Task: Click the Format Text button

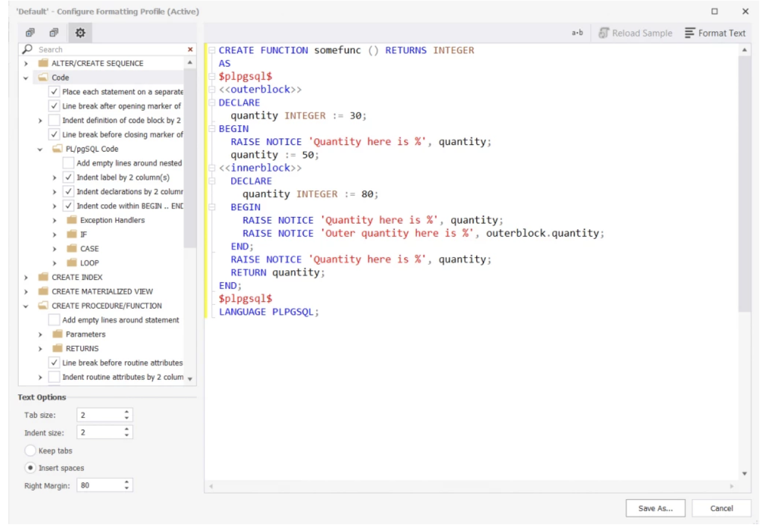Action: click(x=715, y=34)
